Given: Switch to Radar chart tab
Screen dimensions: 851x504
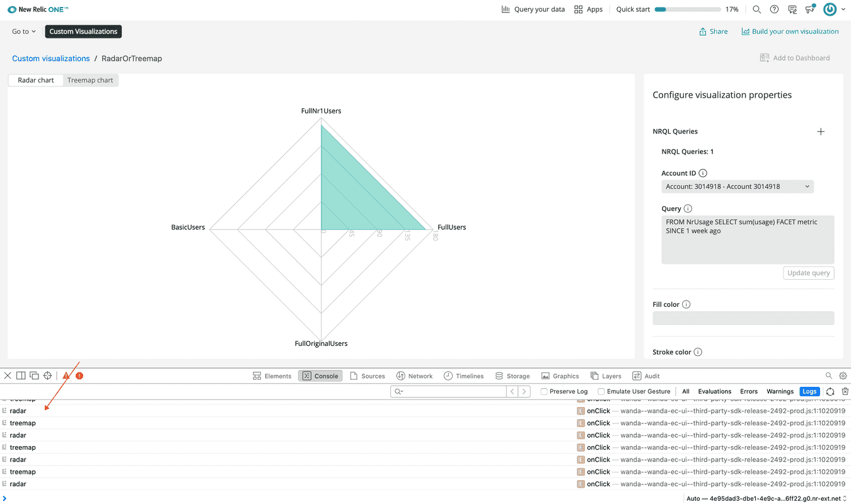Looking at the screenshot, I should pyautogui.click(x=36, y=81).
